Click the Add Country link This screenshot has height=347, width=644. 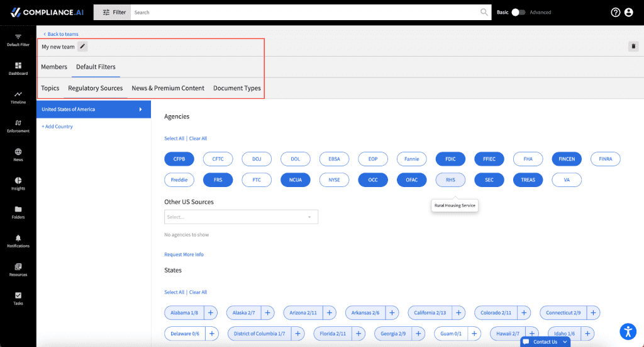(x=57, y=127)
